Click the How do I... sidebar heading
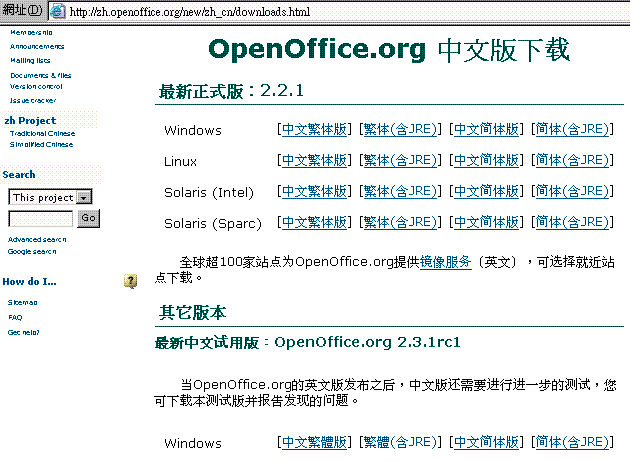This screenshot has width=630, height=461. [29, 281]
